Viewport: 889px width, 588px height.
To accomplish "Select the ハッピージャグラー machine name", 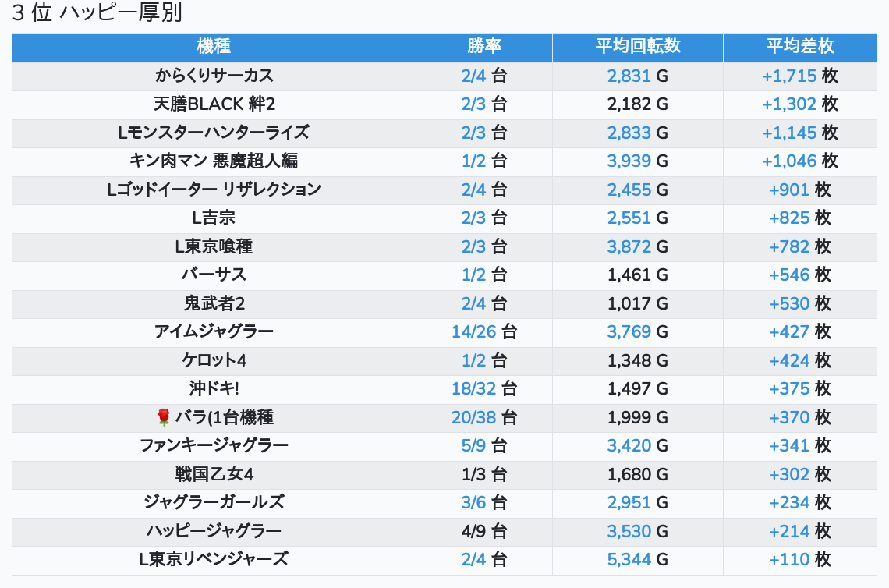I will tap(214, 531).
